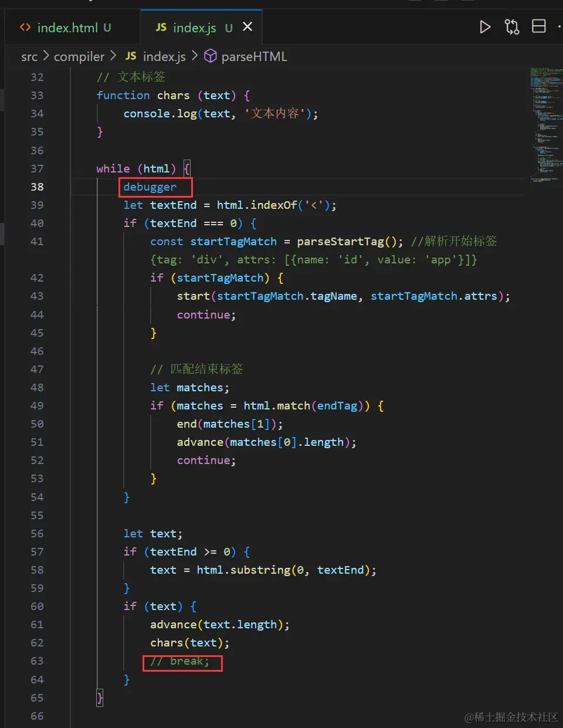Image resolution: width=563 pixels, height=728 pixels.
Task: Click the inline '{tag: 'div', attrs' hint text
Action: (314, 260)
